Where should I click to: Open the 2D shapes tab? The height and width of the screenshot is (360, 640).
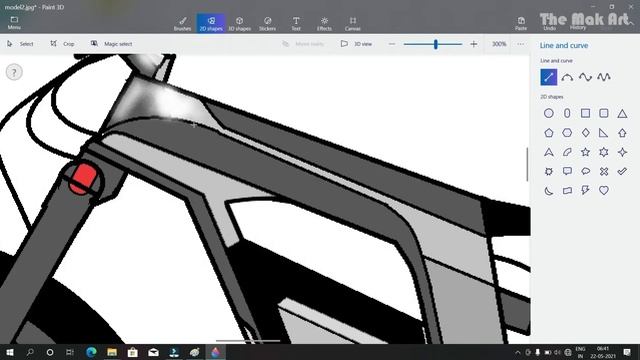211,24
